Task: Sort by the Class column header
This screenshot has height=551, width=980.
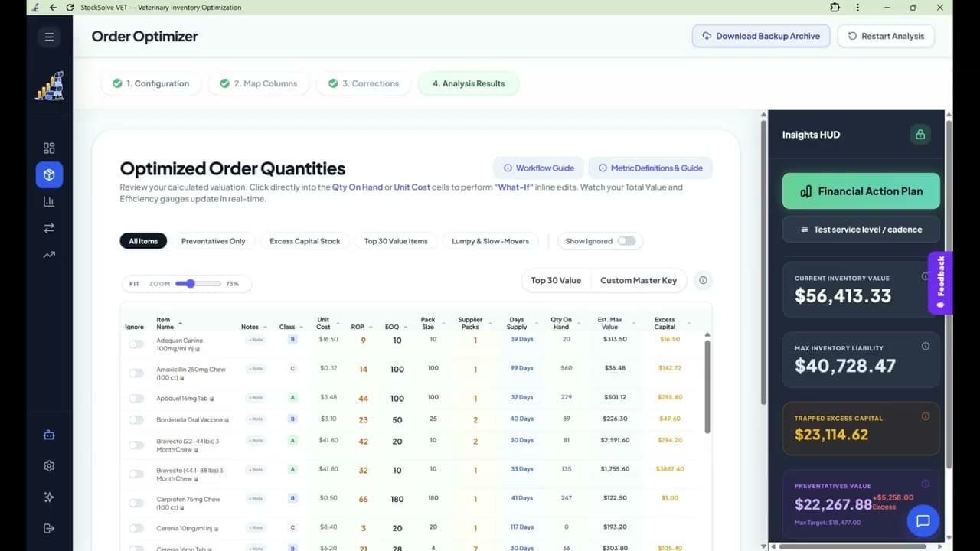Action: click(290, 327)
